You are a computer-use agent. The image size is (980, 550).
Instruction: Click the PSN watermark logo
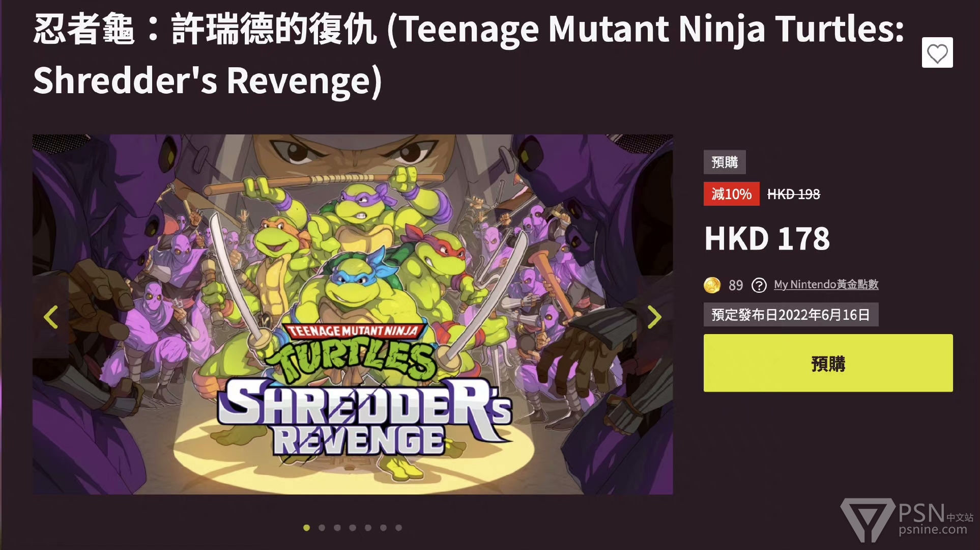[x=907, y=519]
